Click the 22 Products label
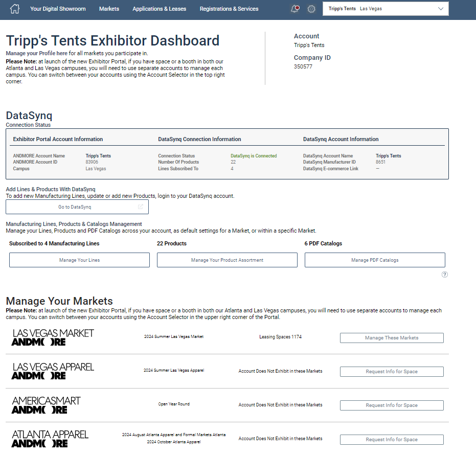The height and width of the screenshot is (455, 476). pos(172,243)
